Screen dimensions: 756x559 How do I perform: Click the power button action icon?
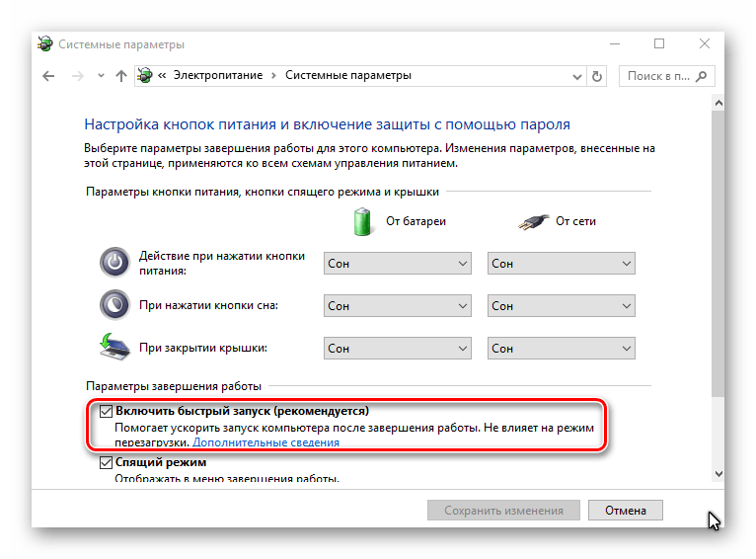(x=114, y=263)
